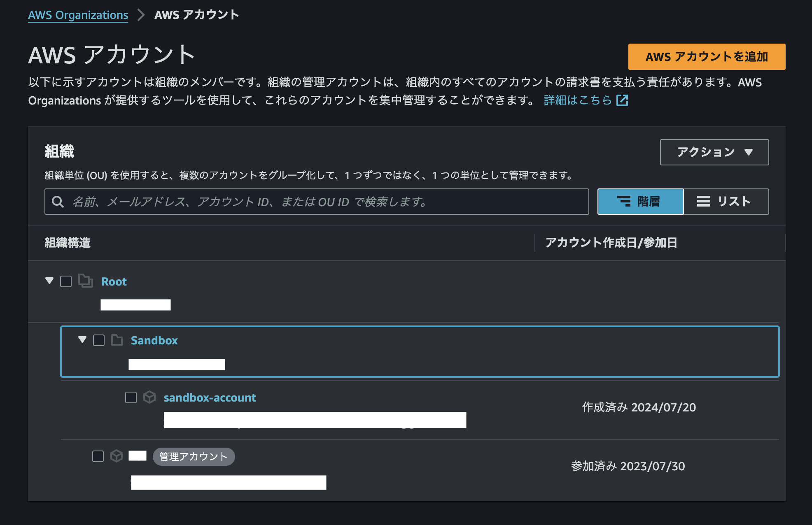The height and width of the screenshot is (525, 812).
Task: Check the Root checkbox
Action: pyautogui.click(x=66, y=281)
